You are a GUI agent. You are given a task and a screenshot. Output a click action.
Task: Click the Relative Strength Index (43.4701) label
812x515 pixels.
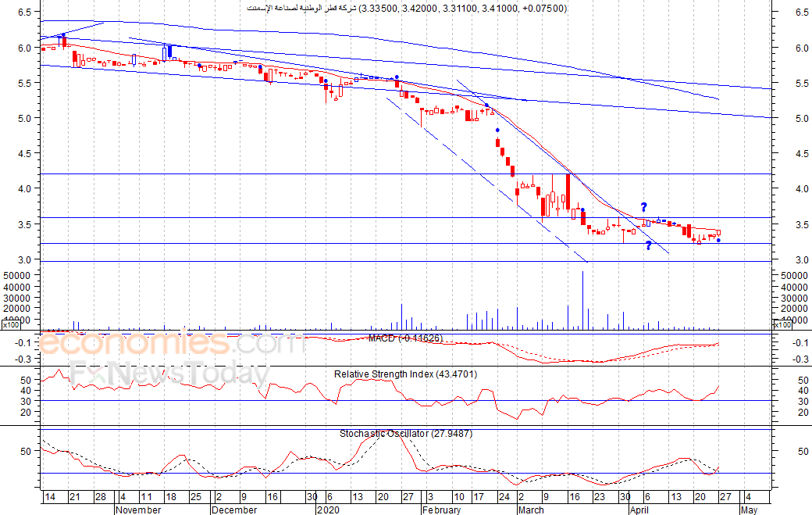click(x=405, y=374)
